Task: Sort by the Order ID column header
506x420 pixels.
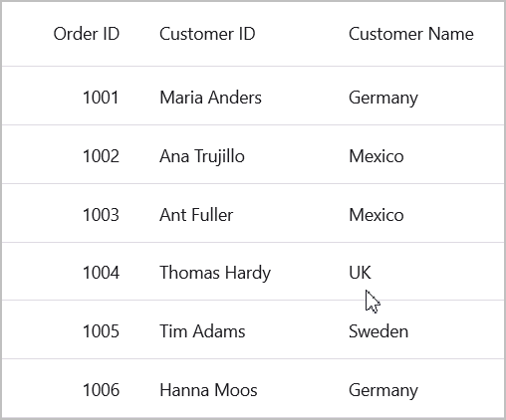Action: [87, 34]
